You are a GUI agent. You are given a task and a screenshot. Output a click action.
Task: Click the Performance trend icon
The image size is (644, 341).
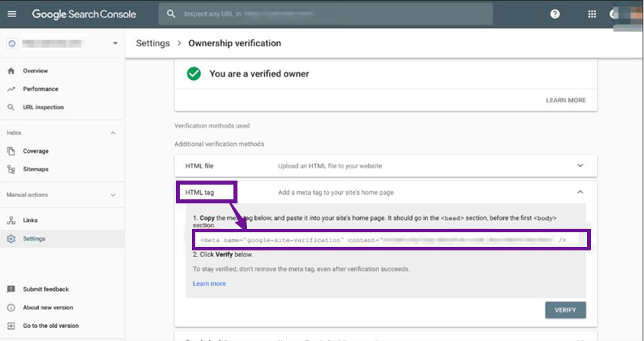(11, 89)
